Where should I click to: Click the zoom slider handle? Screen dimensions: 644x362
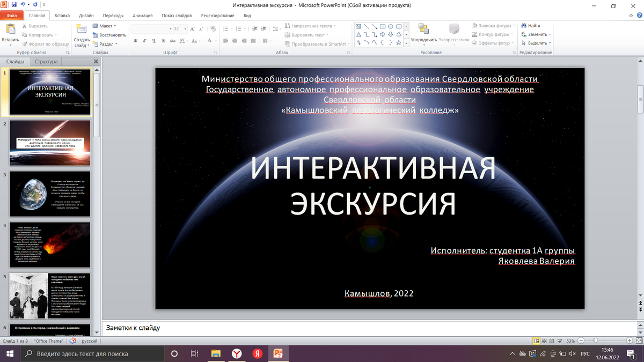click(596, 341)
